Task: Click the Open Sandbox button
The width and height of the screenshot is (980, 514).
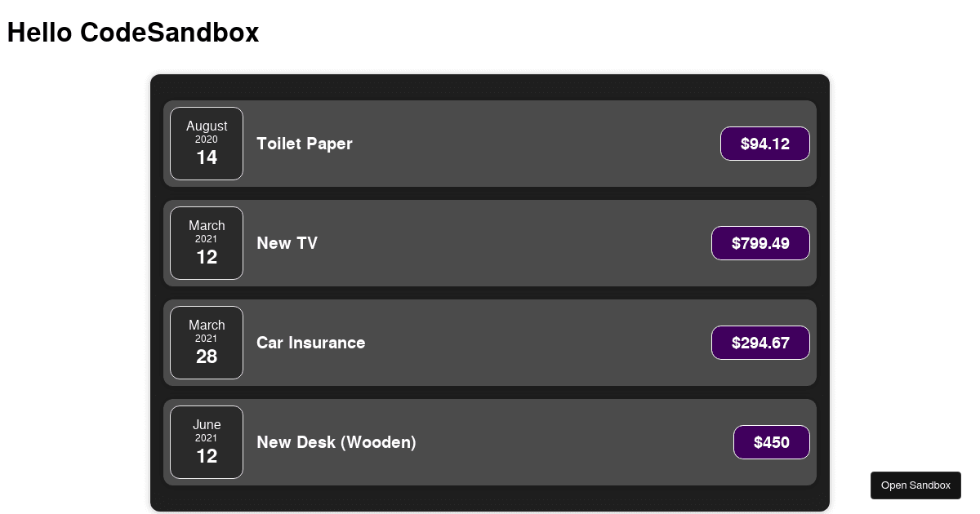Action: click(915, 485)
